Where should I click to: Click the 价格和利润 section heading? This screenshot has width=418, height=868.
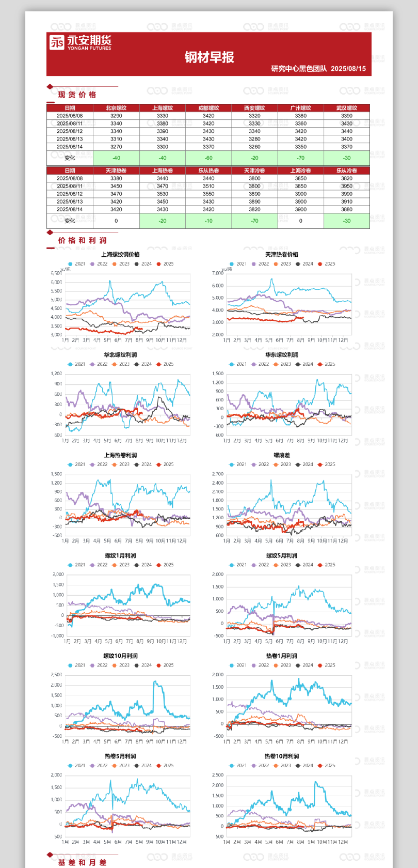tap(83, 240)
